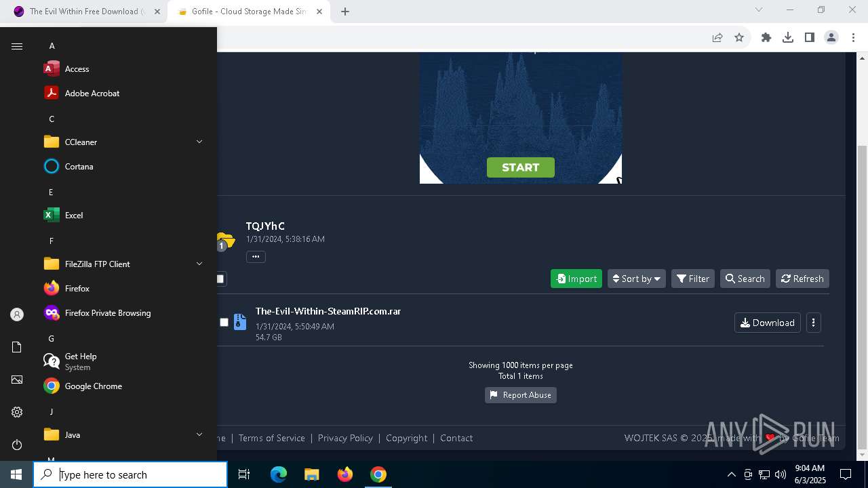Open File Explorer from taskbar
Viewport: 868px width, 488px height.
tap(311, 474)
